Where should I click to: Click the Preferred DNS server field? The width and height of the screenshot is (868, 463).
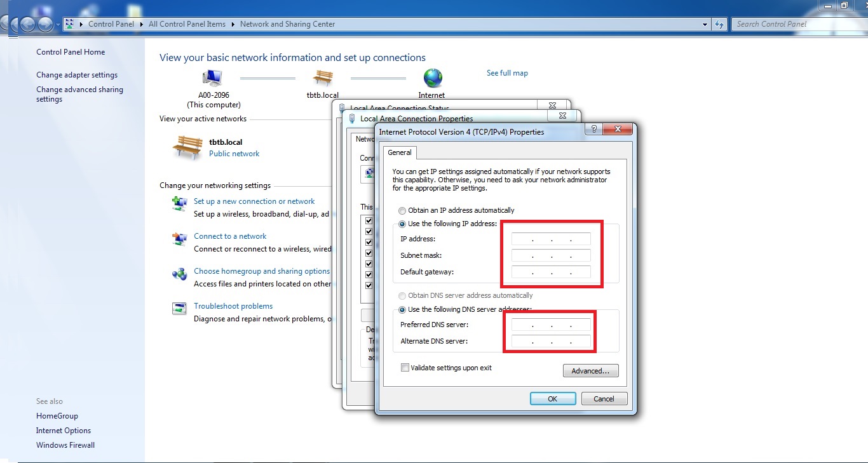pyautogui.click(x=551, y=325)
